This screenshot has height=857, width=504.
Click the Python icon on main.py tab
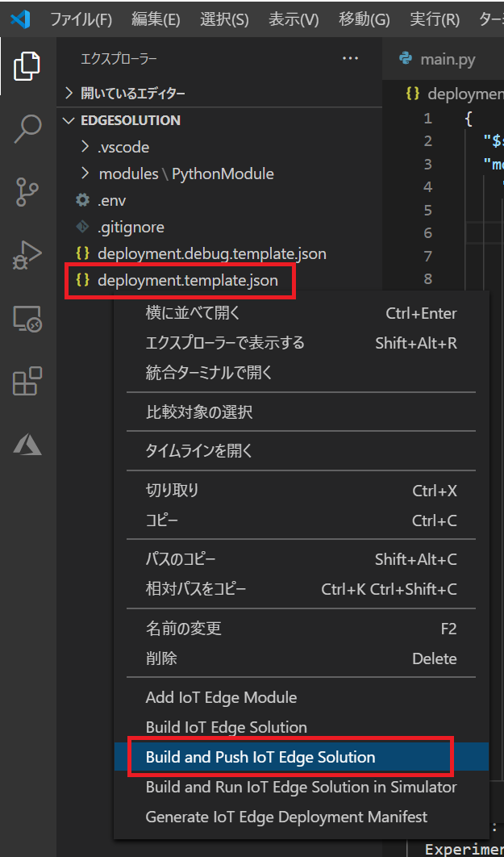tap(405, 59)
